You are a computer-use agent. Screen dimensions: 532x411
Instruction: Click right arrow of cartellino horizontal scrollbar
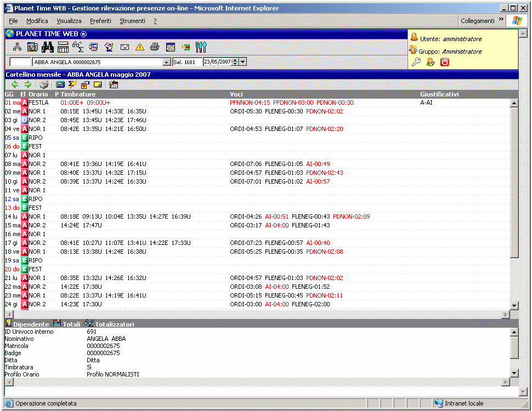tap(506, 315)
